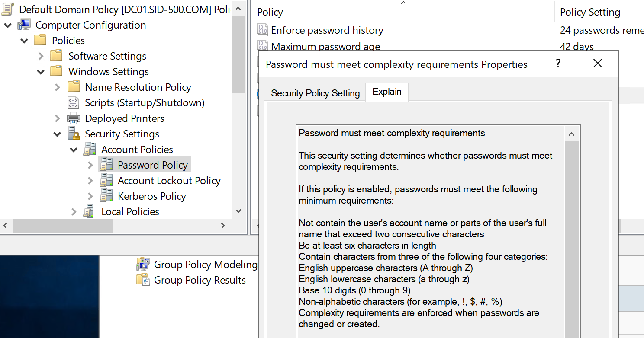
Task: Click the scroll-up arrow above the Policy column
Action: (403, 3)
